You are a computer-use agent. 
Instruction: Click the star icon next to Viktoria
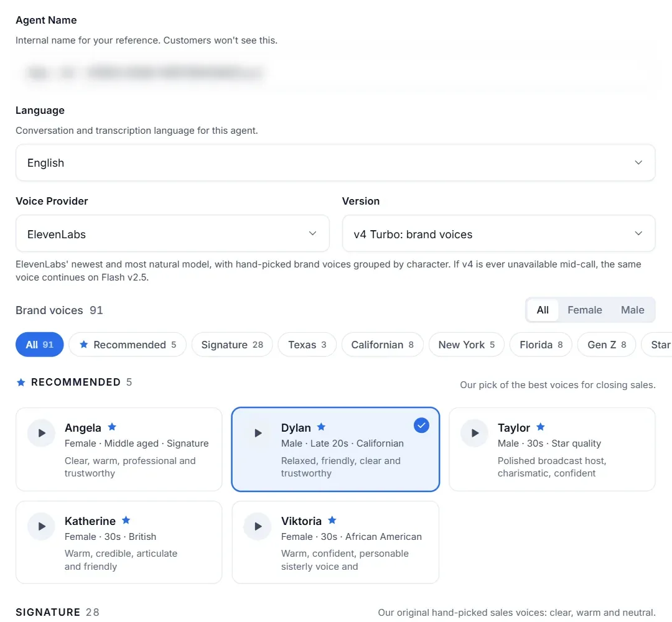pyautogui.click(x=332, y=520)
